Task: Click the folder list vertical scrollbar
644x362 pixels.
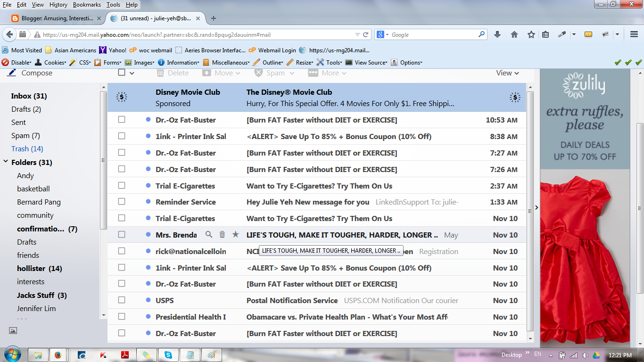Action: pos(103,160)
